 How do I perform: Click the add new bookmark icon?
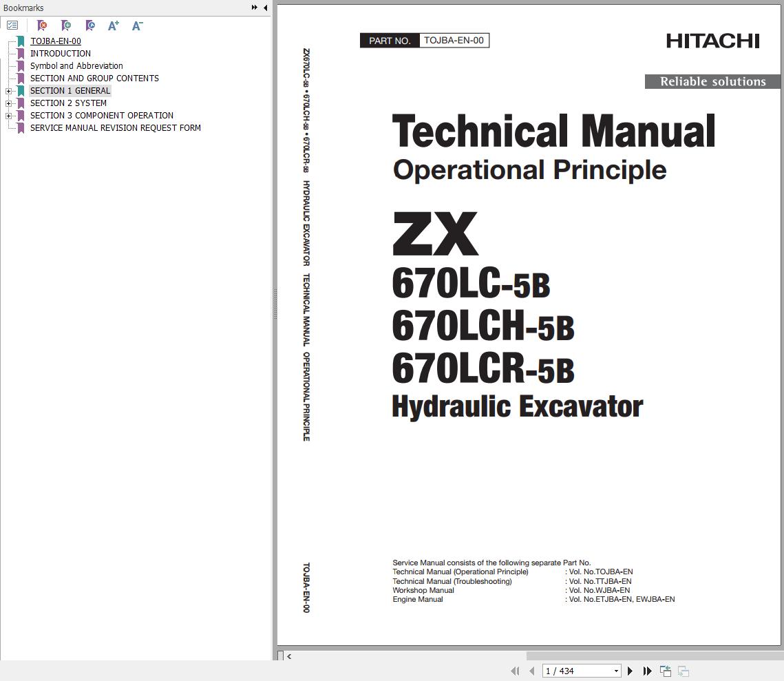(66, 25)
